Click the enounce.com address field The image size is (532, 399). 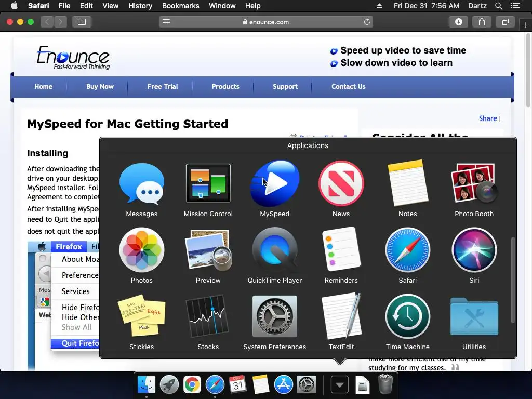click(x=266, y=22)
